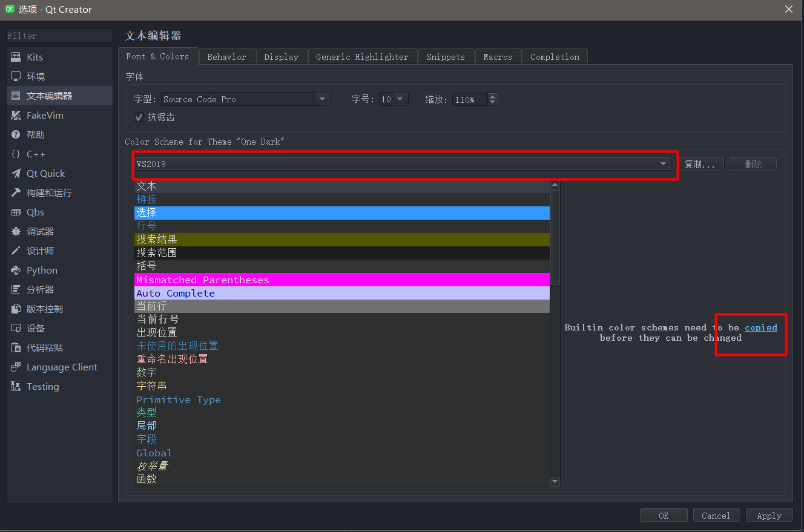Switch to the Display tab
Screen dimensions: 804x532
[x=281, y=57]
